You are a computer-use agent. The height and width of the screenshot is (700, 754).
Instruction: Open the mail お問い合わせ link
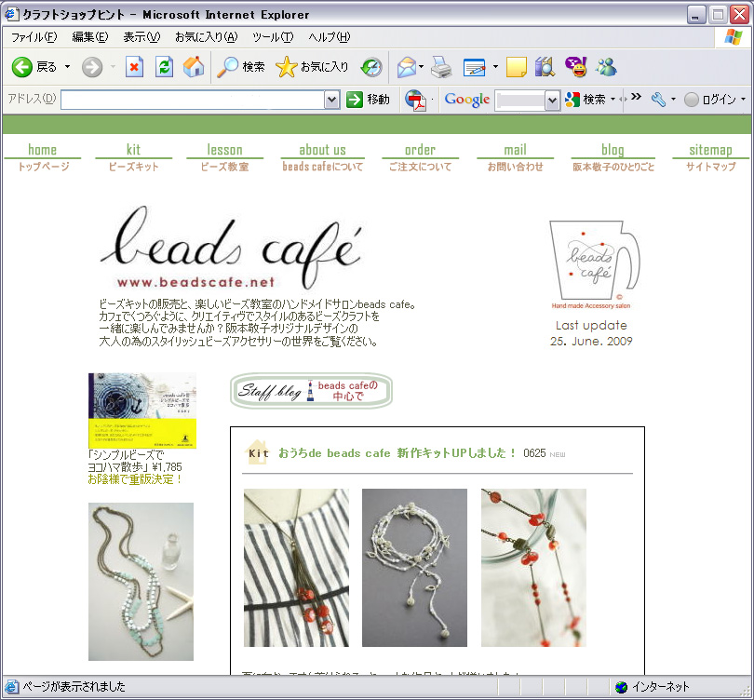click(515, 157)
